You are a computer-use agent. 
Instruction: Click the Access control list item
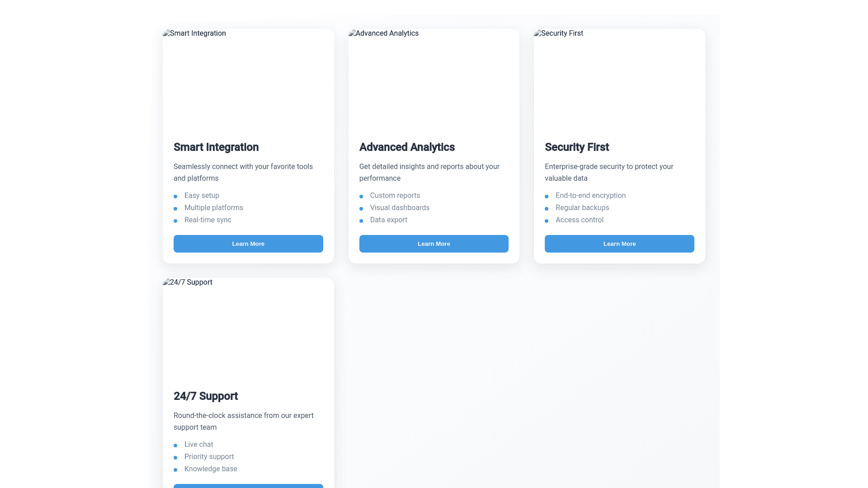[579, 220]
